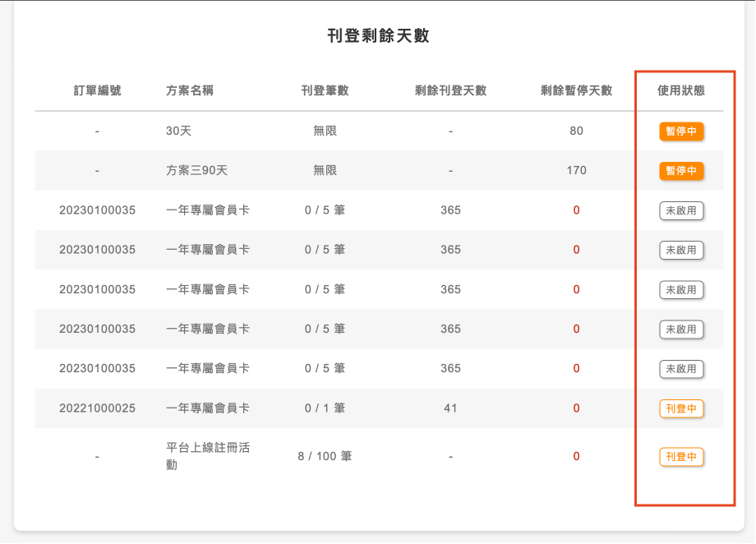This screenshot has width=756, height=544.
Task: Click the 暫停中 badge in the 30天 row
Action: 681,131
